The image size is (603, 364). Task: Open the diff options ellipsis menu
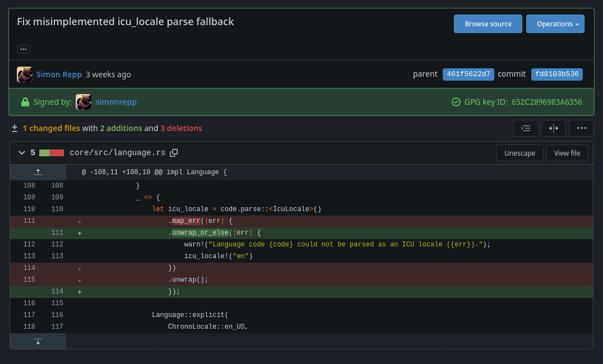(x=581, y=128)
